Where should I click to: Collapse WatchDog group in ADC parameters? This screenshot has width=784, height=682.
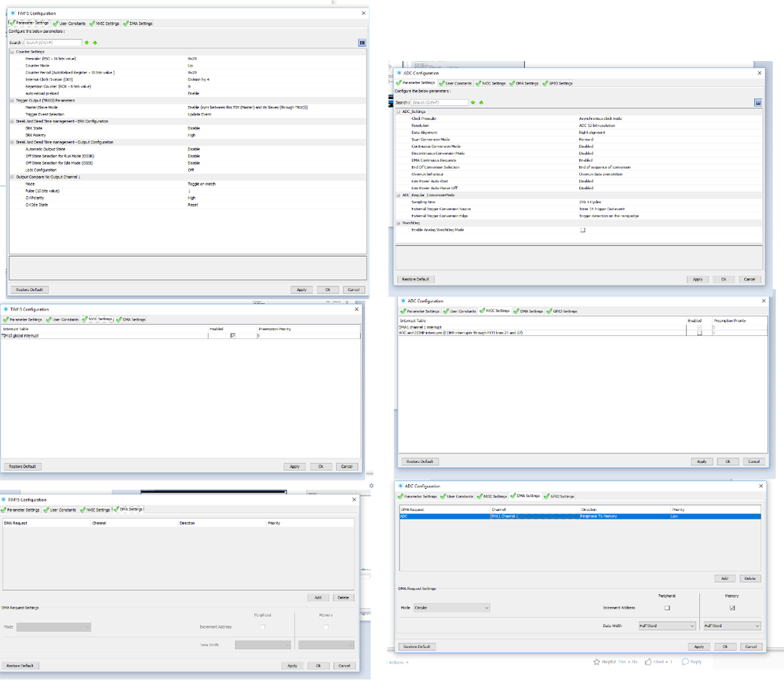click(399, 223)
